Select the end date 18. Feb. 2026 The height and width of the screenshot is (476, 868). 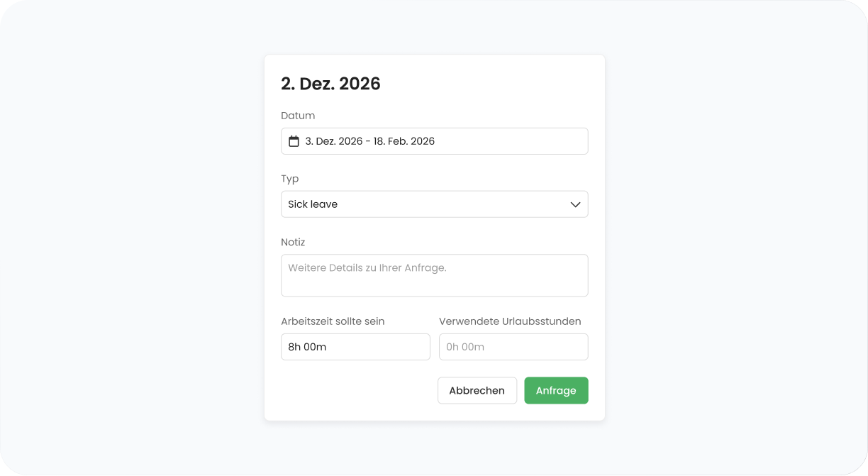(404, 141)
